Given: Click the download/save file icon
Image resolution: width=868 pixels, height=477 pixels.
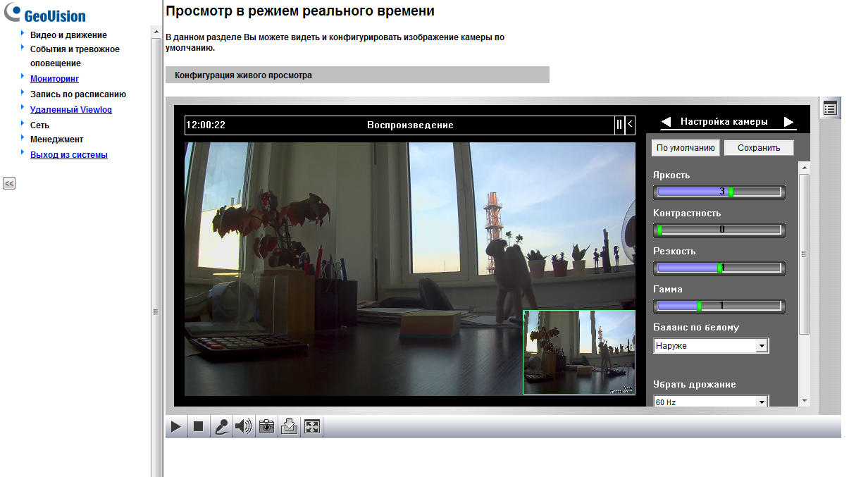Looking at the screenshot, I should [x=289, y=427].
